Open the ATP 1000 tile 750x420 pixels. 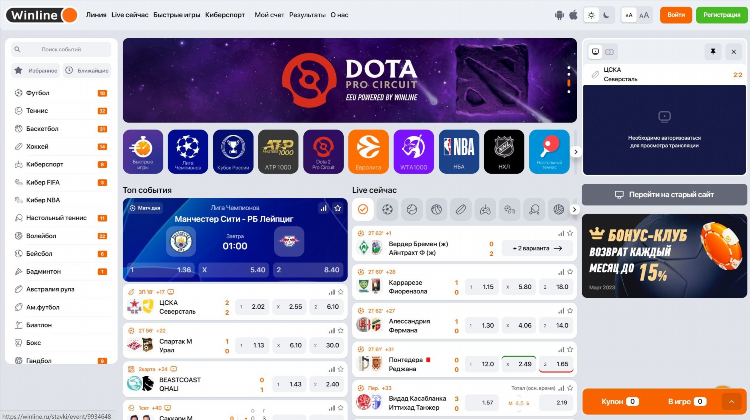[278, 152]
